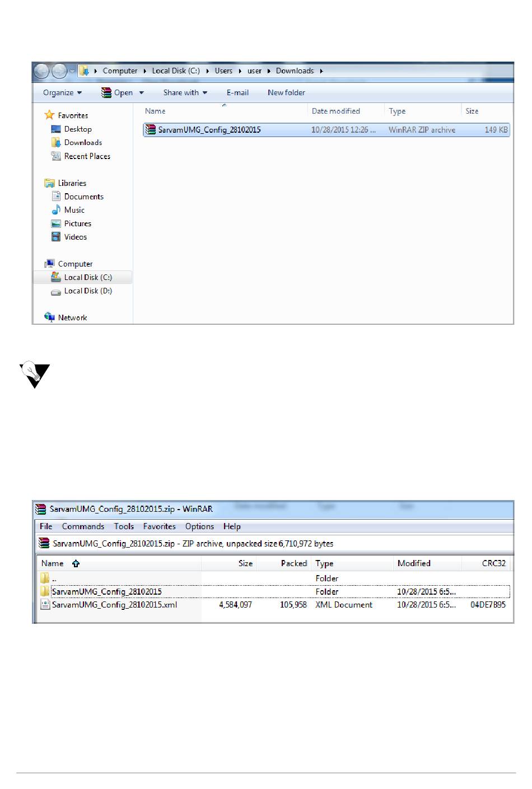
Task: Click the 04DE7B95 CRC32 value
Action: [488, 605]
